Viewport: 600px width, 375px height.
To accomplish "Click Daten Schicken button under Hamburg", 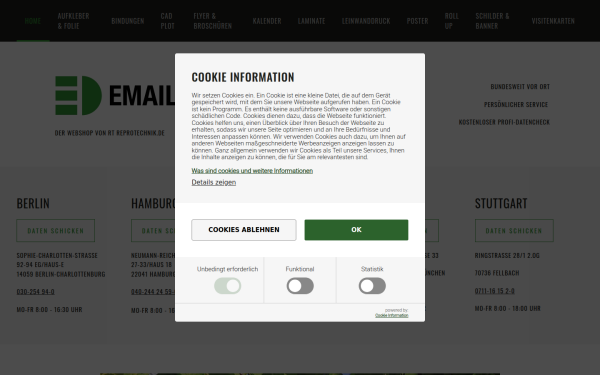I will coord(153,230).
